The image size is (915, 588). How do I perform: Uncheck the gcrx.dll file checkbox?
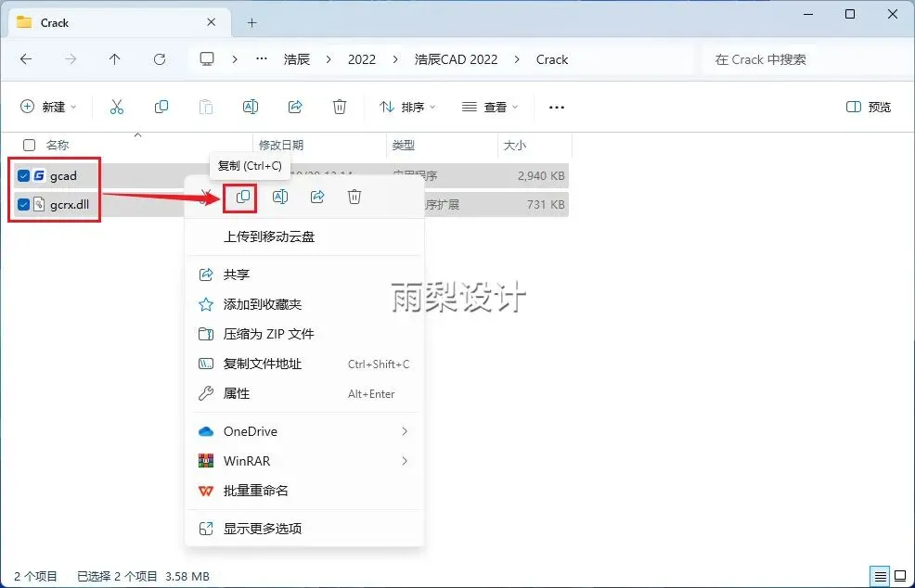pos(23,205)
